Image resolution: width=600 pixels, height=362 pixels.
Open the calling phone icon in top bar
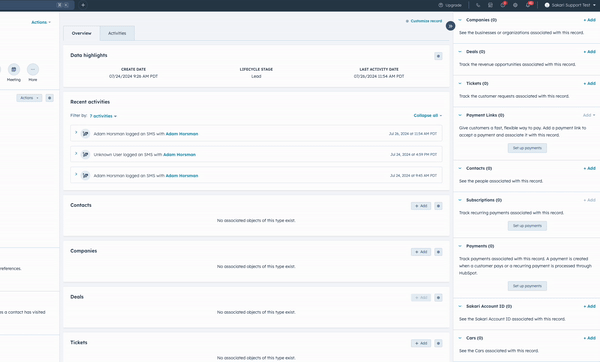478,5
